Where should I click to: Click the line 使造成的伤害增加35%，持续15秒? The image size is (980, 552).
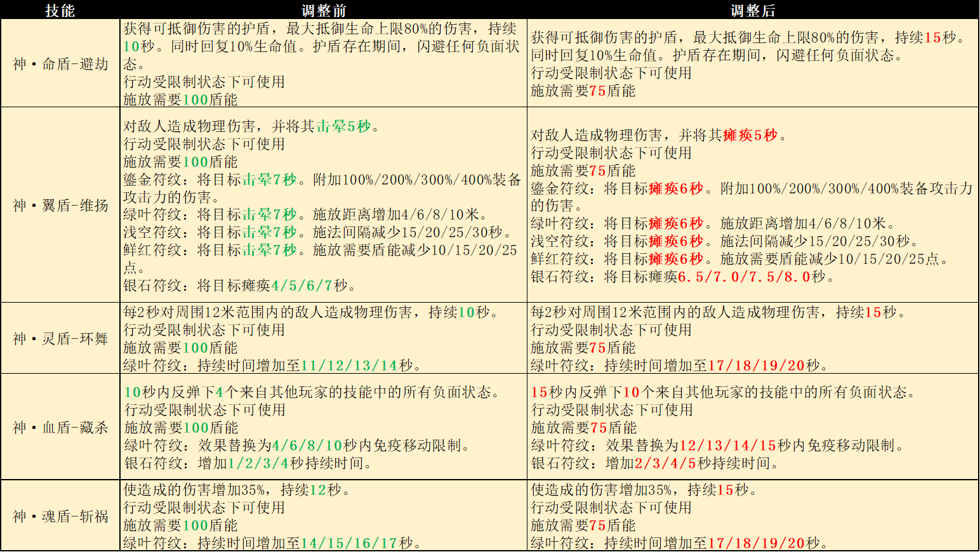644,490
